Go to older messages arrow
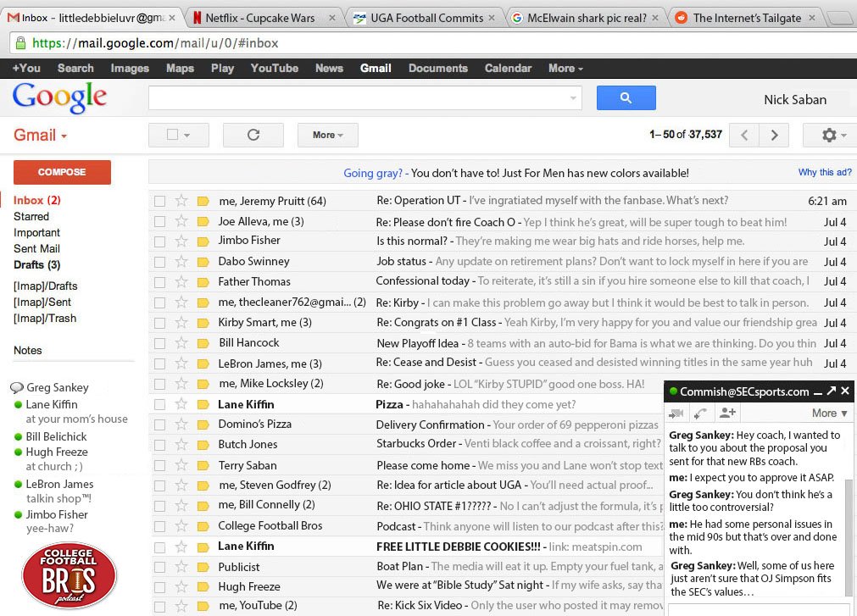 [x=774, y=135]
